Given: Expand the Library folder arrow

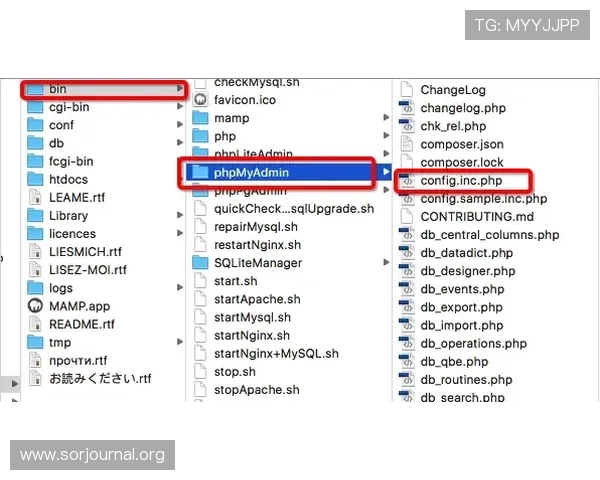Looking at the screenshot, I should point(180,216).
